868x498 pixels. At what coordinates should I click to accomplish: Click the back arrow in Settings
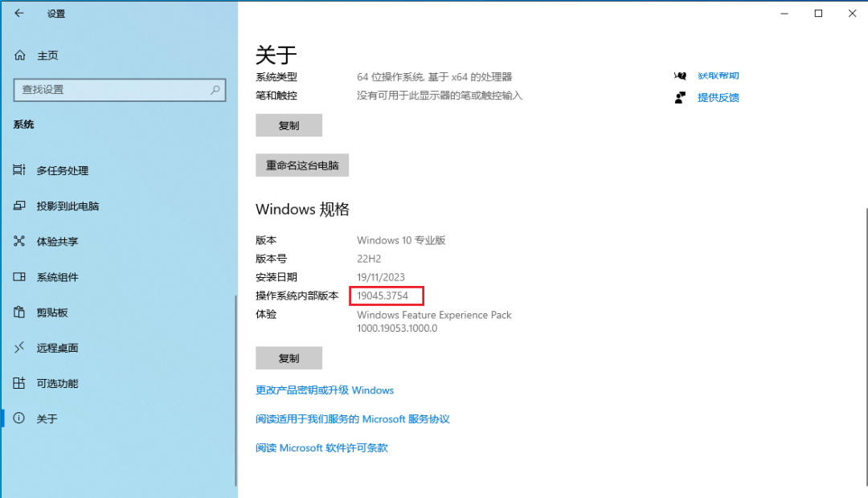click(x=19, y=14)
